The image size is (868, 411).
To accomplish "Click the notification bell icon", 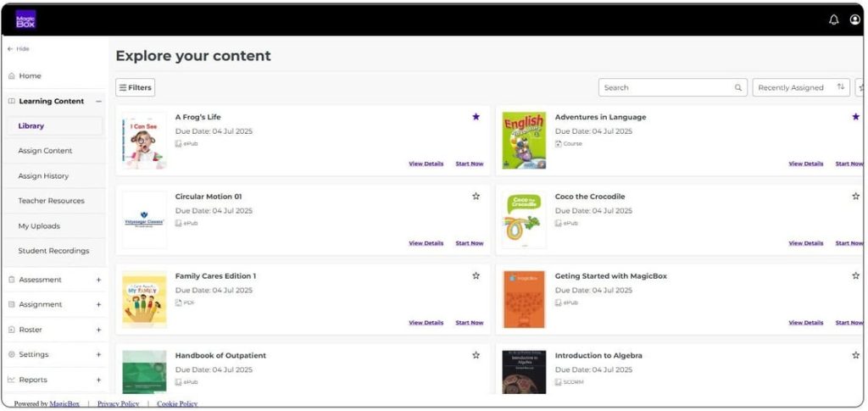I will (x=833, y=19).
